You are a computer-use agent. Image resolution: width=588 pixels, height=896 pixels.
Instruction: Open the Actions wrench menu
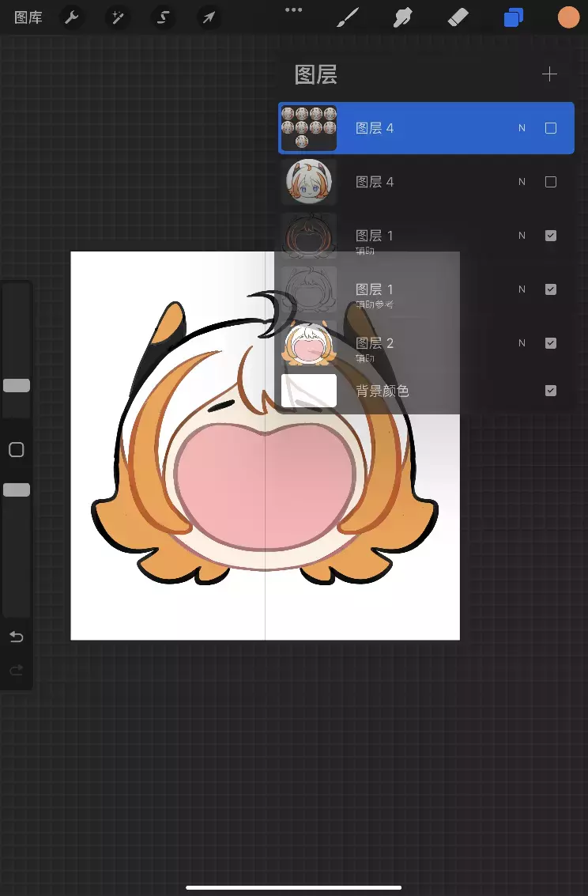click(71, 17)
